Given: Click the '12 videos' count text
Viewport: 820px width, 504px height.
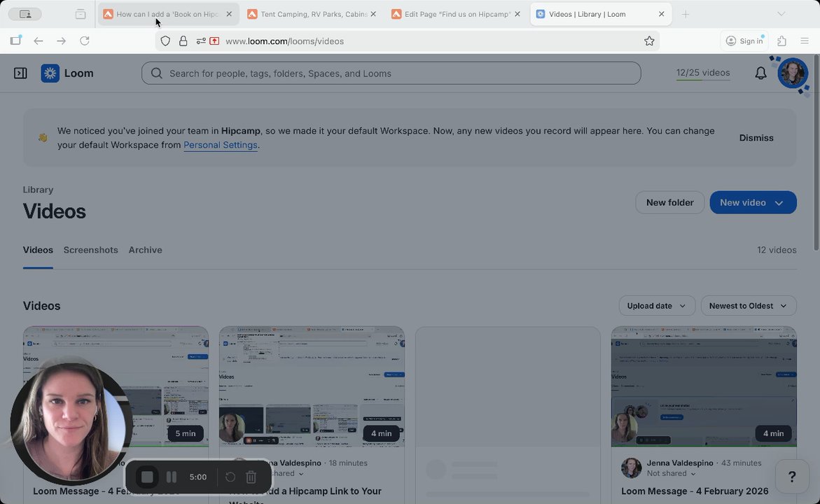Looking at the screenshot, I should click(x=777, y=250).
